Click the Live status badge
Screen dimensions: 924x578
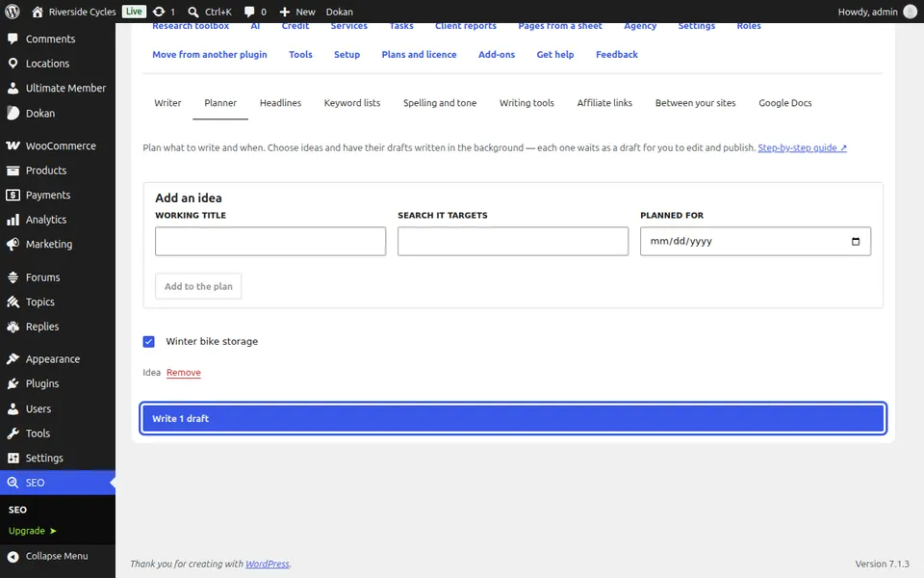(x=134, y=12)
